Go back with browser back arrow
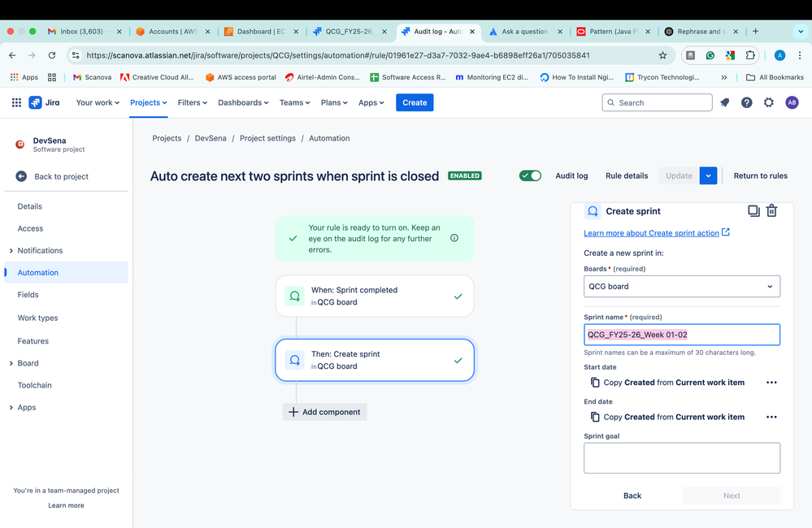This screenshot has height=528, width=812. (12, 55)
